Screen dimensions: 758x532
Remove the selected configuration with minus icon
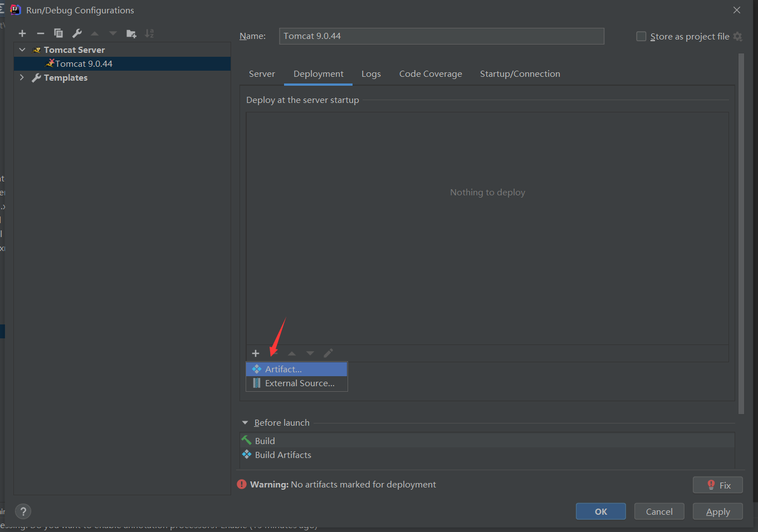click(x=40, y=33)
